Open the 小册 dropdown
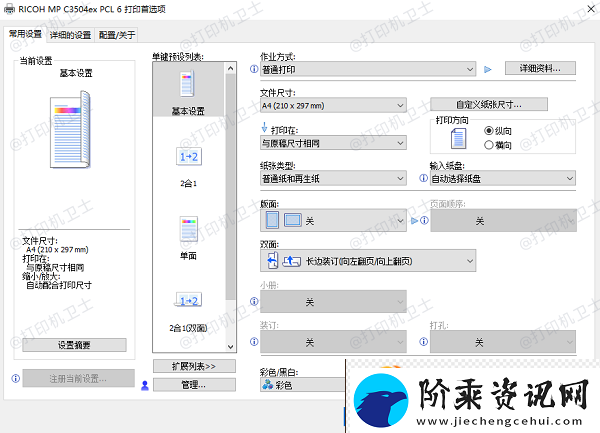 [x=333, y=302]
